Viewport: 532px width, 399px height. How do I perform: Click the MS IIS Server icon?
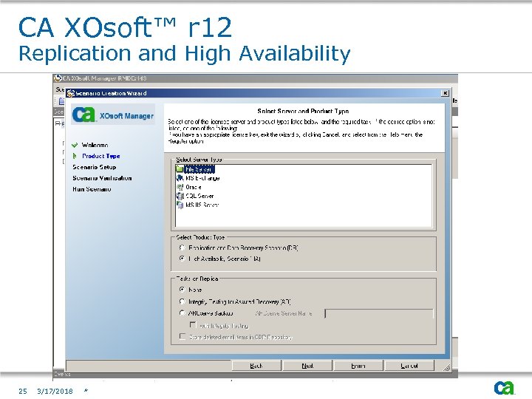tap(180, 205)
